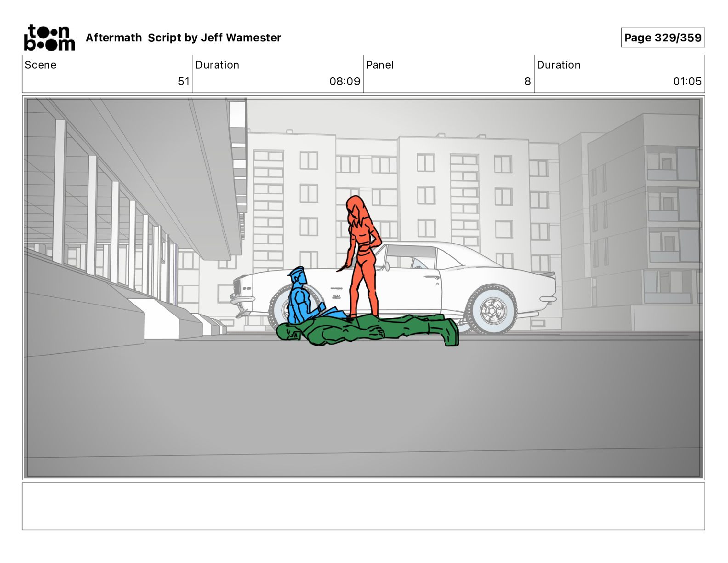The height and width of the screenshot is (563, 728).
Task: Click the Toon Boom logo
Action: coord(49,38)
